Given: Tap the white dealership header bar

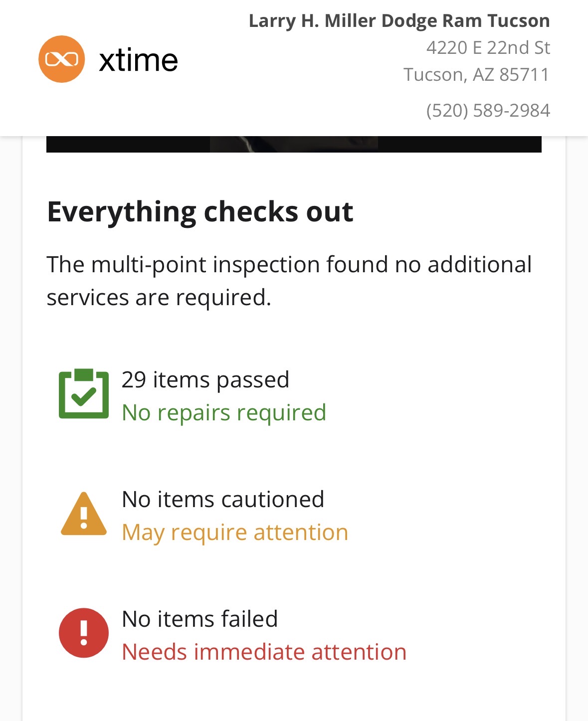Looking at the screenshot, I should (294, 68).
